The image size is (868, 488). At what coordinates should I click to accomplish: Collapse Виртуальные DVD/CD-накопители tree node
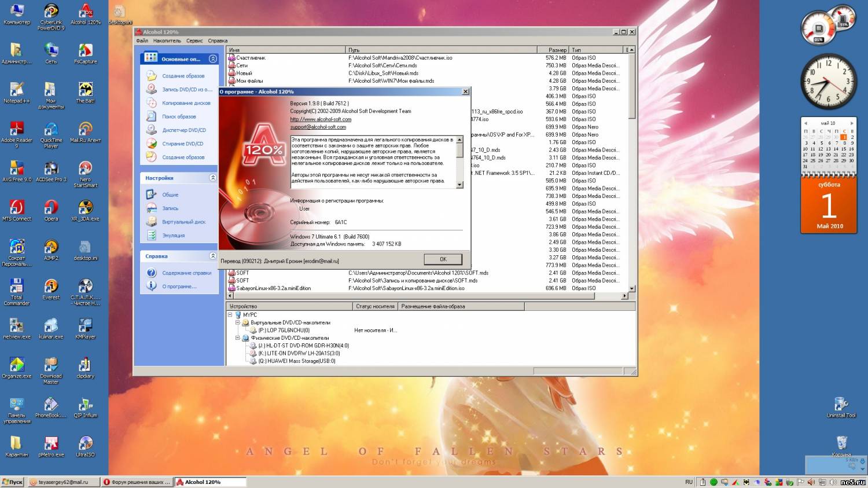pyautogui.click(x=237, y=322)
